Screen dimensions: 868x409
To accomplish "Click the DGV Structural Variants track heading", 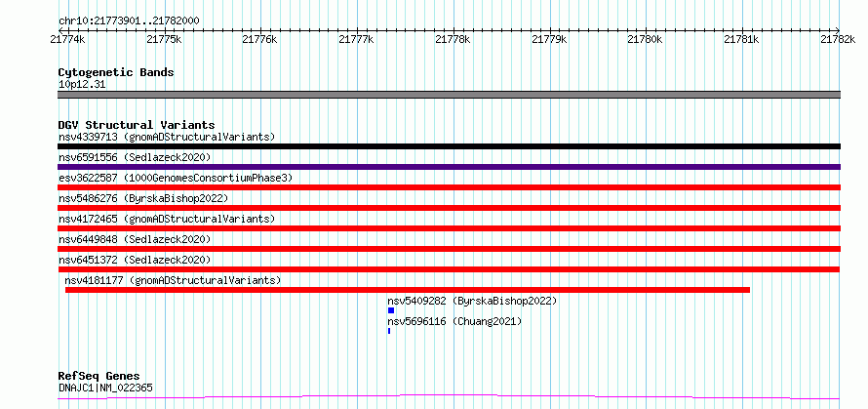I will point(137,125).
